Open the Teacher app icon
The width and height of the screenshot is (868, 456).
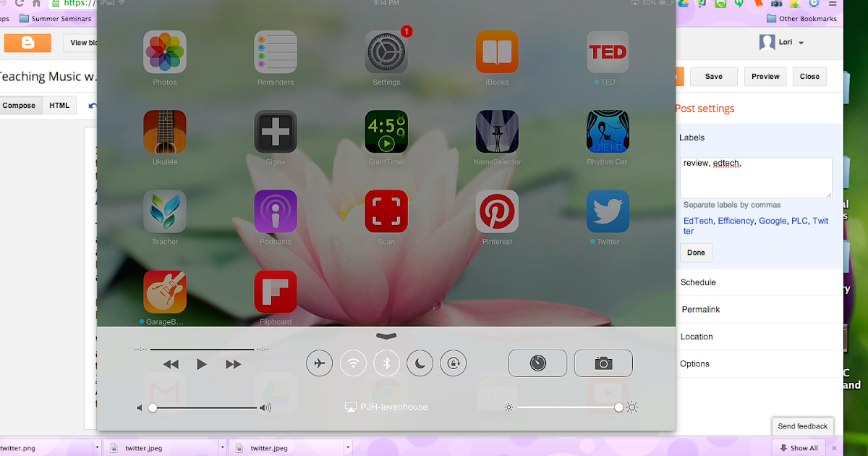point(165,211)
